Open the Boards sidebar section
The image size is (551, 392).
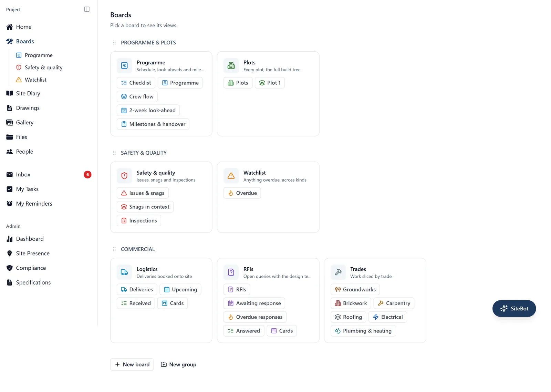coord(49,41)
